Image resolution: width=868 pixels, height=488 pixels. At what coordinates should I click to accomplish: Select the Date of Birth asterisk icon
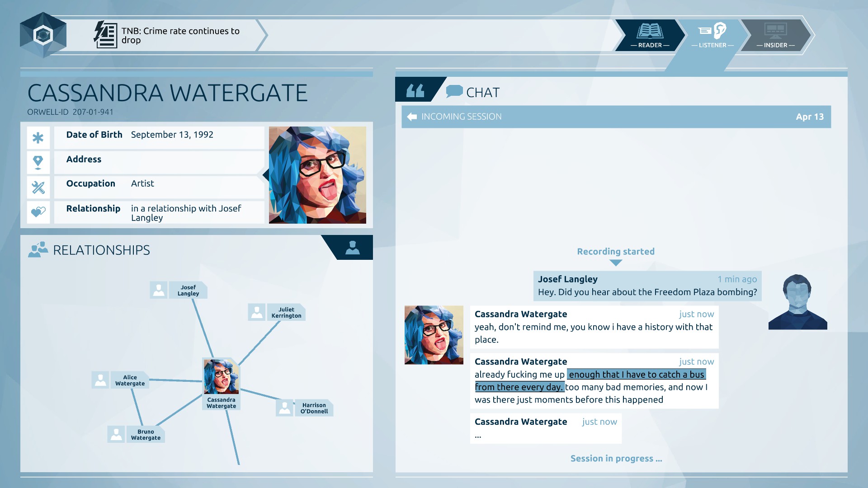38,138
